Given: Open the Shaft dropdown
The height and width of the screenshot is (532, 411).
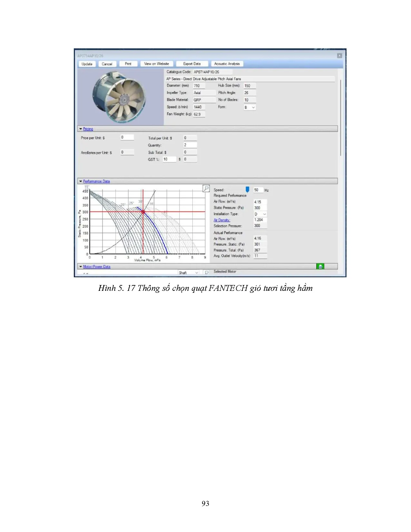Looking at the screenshot, I should 189,273.
